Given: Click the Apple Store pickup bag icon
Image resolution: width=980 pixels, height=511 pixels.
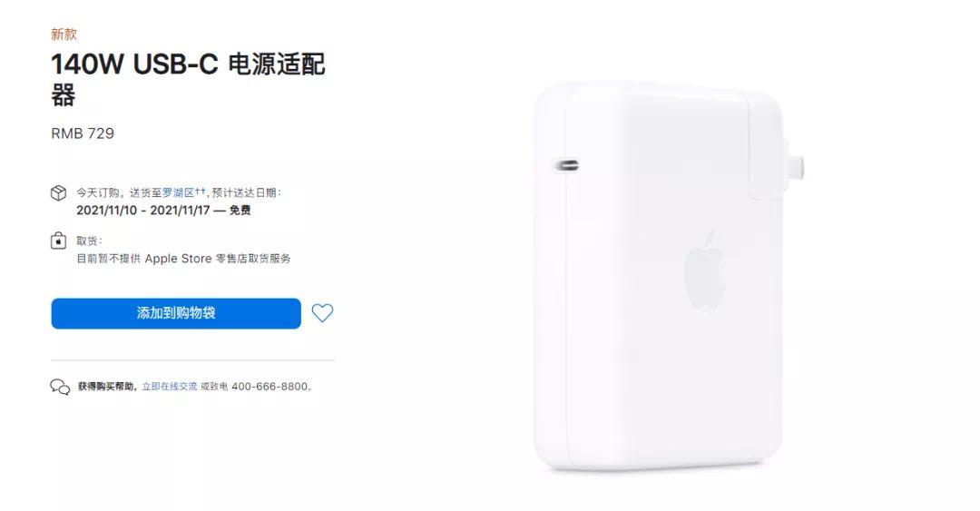Looking at the screenshot, I should pyautogui.click(x=58, y=241).
